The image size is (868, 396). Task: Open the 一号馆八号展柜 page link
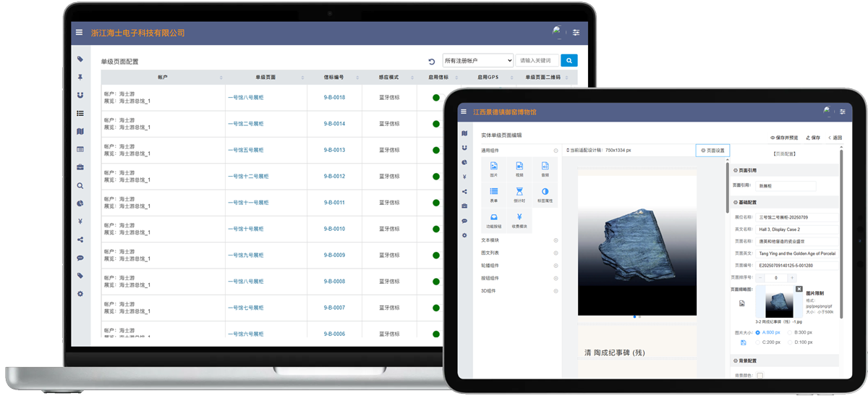(x=245, y=98)
